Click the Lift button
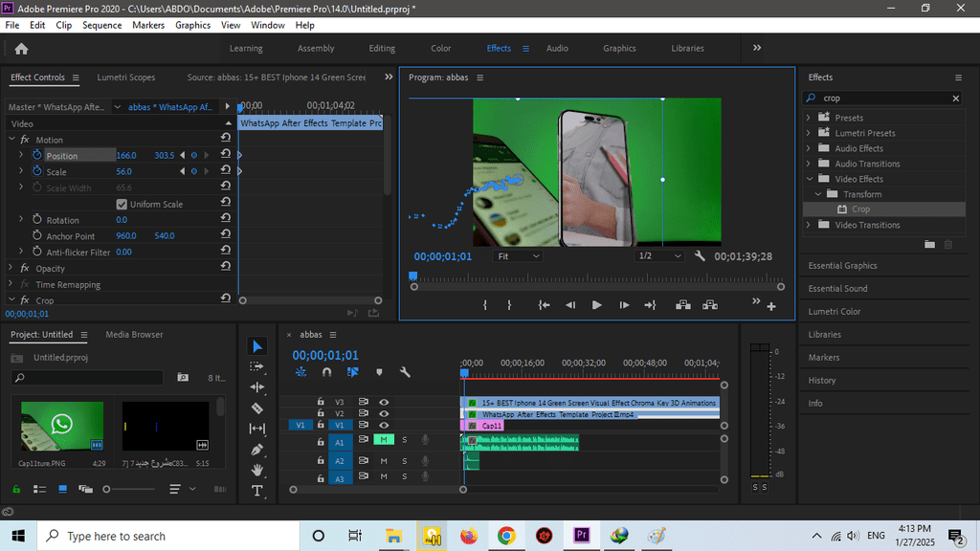The height and width of the screenshot is (551, 980). coord(683,305)
